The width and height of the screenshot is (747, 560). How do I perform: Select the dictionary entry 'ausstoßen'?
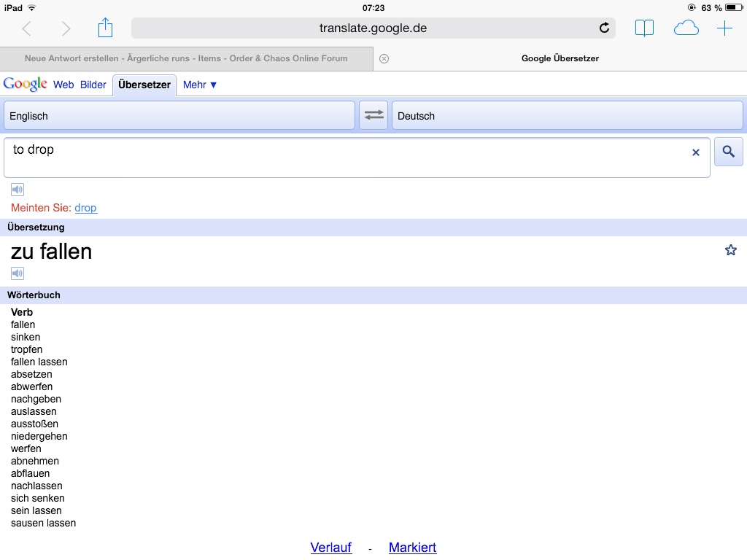click(x=35, y=424)
